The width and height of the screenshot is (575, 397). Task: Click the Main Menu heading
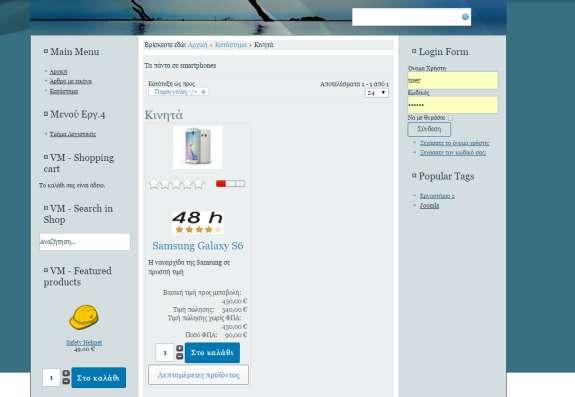(x=75, y=52)
